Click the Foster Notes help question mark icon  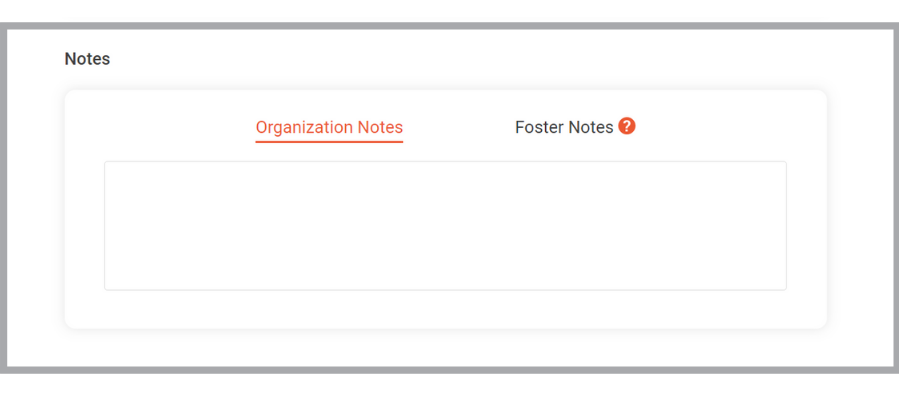coord(627,126)
